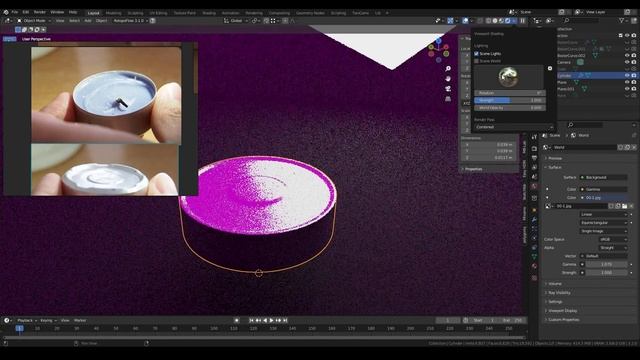
Task: Click the HDRI sphere preview thumbnail
Action: coord(509,77)
